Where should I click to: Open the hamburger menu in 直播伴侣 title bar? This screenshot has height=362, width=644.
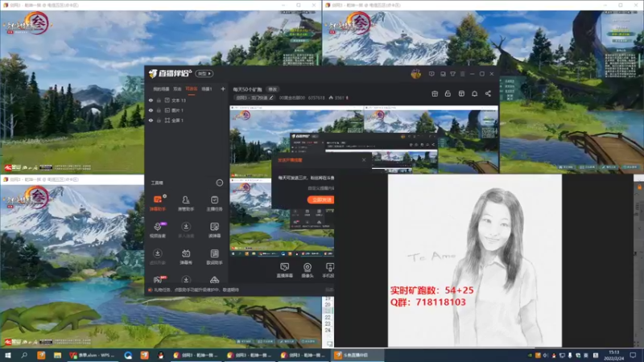[462, 74]
